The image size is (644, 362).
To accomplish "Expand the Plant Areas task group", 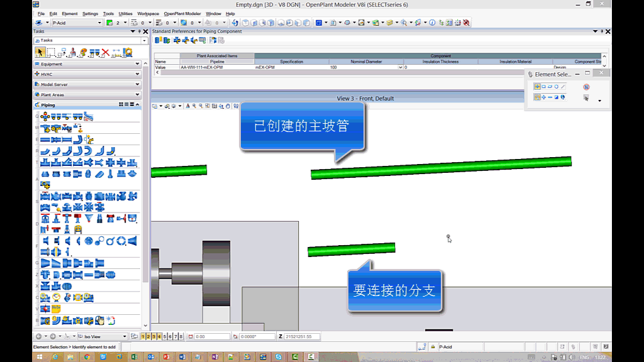I will [x=87, y=95].
